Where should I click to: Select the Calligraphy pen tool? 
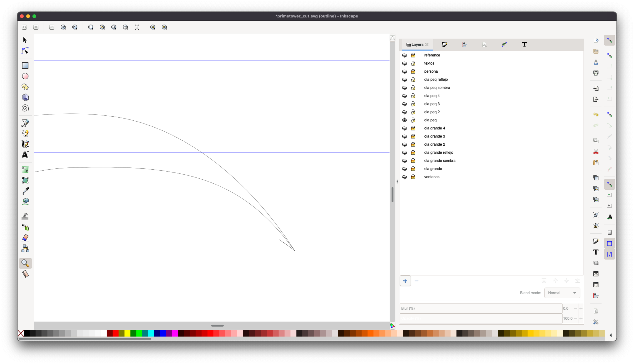coord(25,144)
